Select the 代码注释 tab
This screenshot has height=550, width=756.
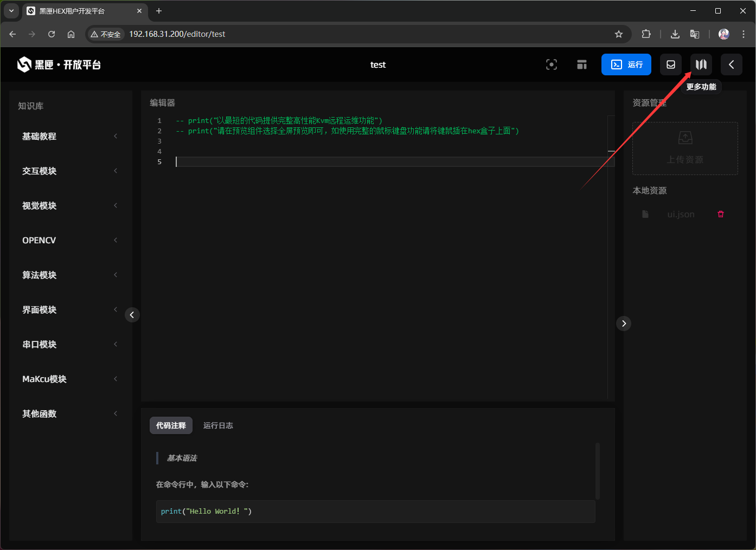tap(171, 425)
